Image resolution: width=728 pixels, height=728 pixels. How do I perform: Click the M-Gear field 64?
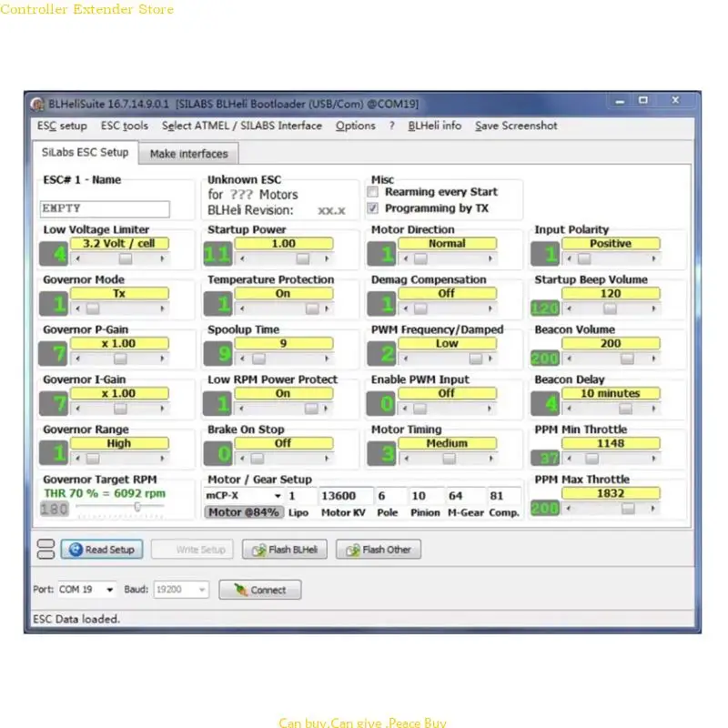[465, 496]
